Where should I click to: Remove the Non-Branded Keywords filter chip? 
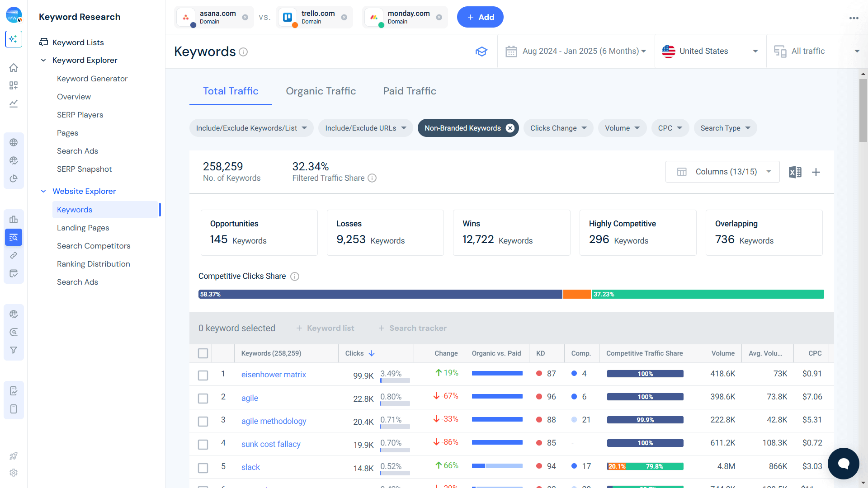[510, 128]
